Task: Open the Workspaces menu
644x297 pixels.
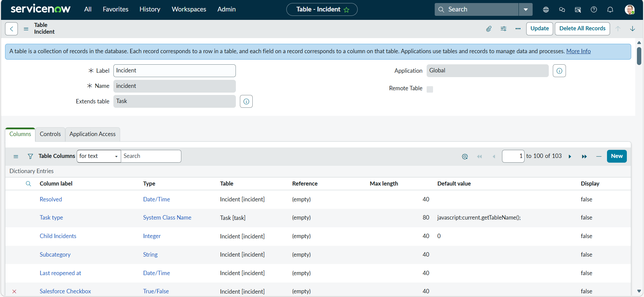Action: point(189,9)
